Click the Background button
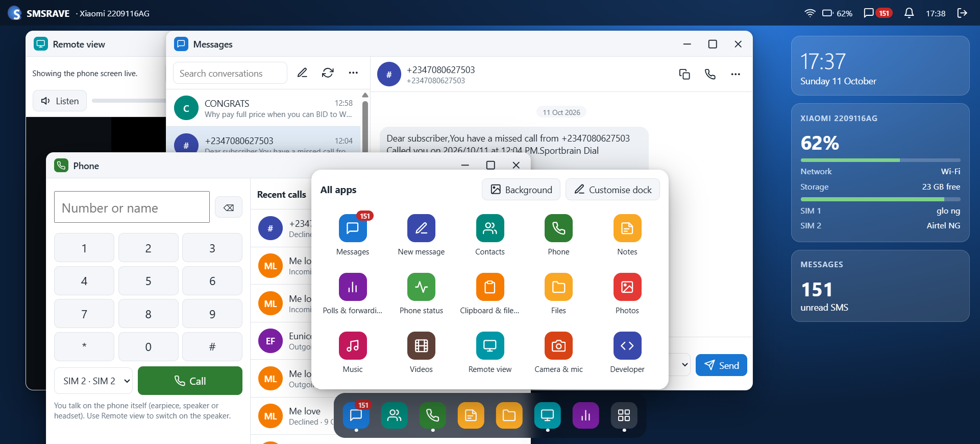 521,190
